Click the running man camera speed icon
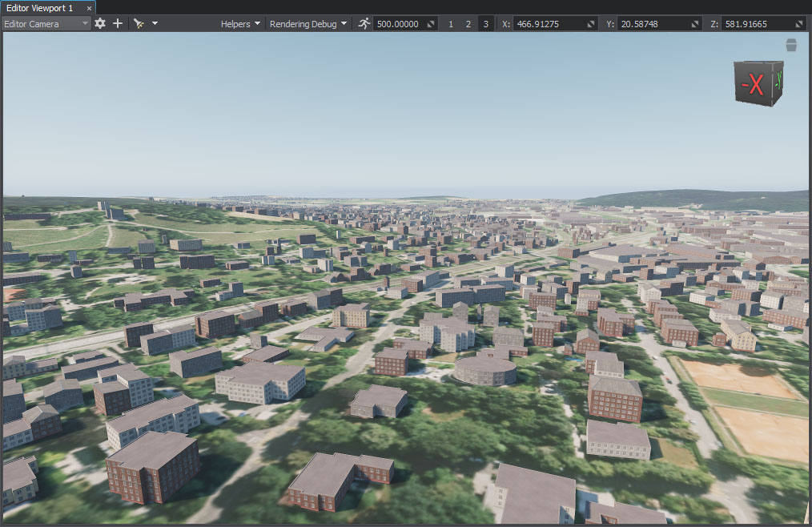The width and height of the screenshot is (812, 527). [x=364, y=24]
